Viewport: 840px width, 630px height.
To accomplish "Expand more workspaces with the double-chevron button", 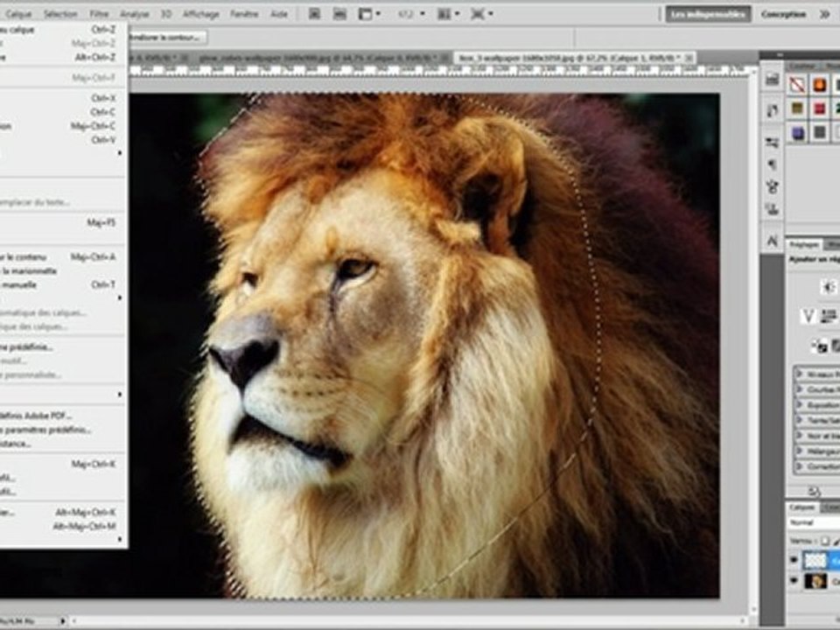I will pyautogui.click(x=825, y=15).
